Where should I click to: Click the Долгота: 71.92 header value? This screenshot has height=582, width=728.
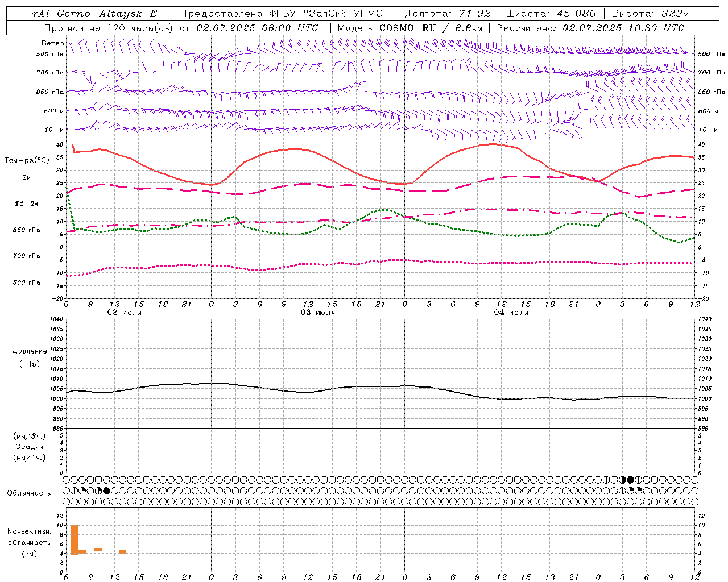pos(448,14)
